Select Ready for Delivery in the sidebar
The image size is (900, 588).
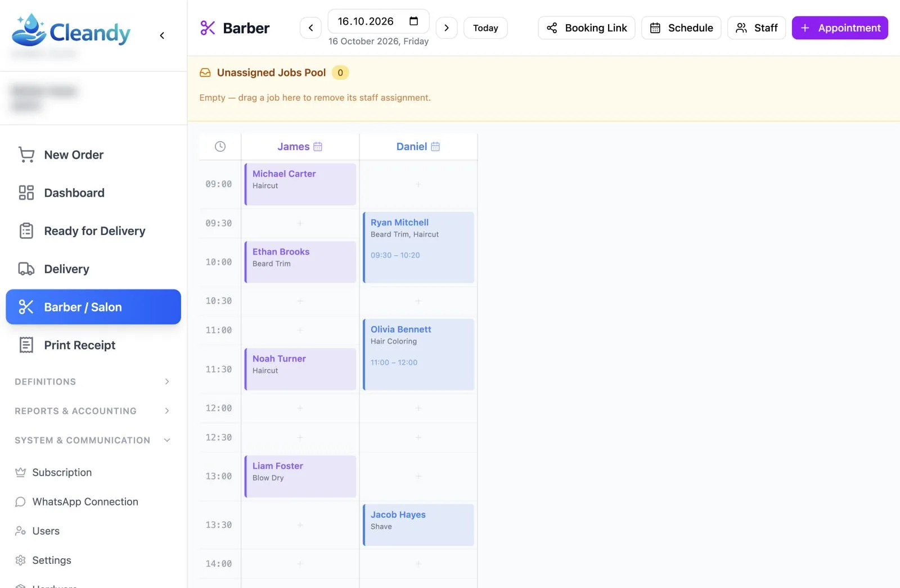coord(93,231)
